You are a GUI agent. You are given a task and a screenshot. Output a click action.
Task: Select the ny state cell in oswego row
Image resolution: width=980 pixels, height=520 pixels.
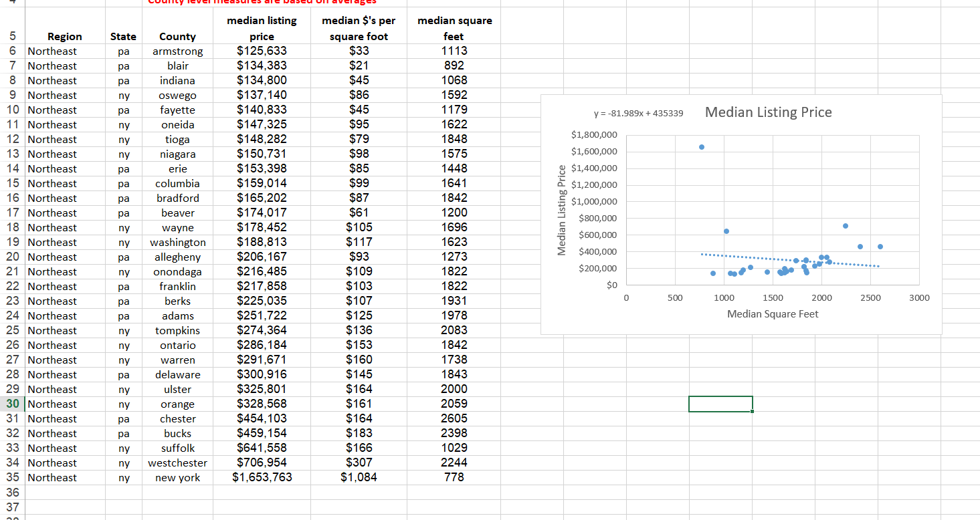pos(123,96)
